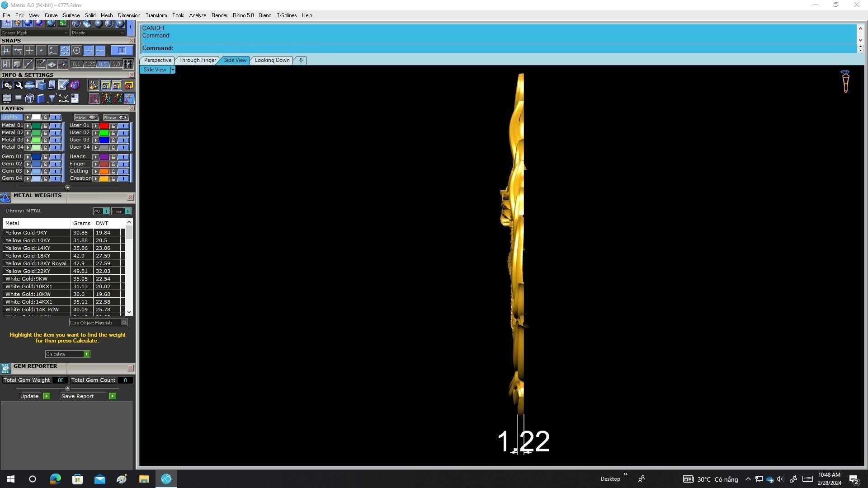Click the gears settings icon in Info & Settings

[7, 85]
